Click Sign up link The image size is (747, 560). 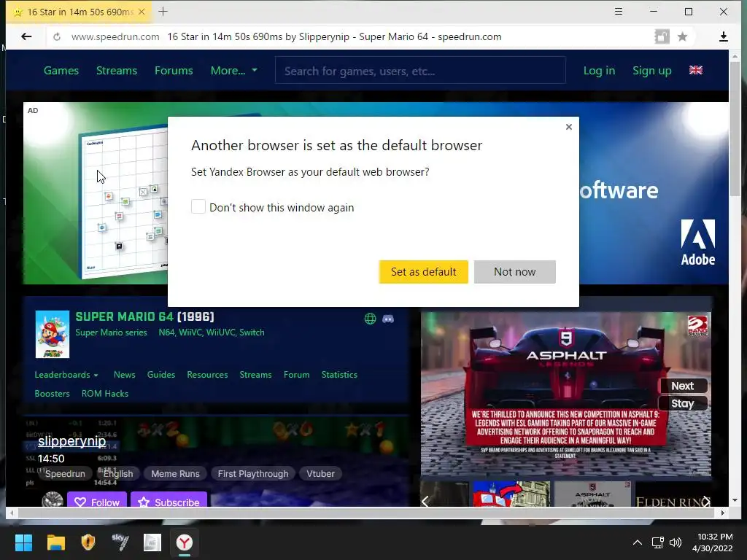coord(651,71)
